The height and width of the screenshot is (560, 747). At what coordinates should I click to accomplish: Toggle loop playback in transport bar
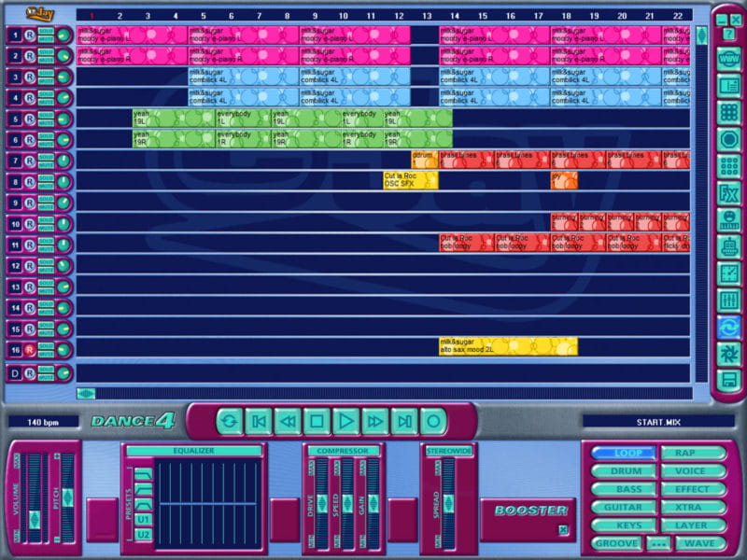230,421
